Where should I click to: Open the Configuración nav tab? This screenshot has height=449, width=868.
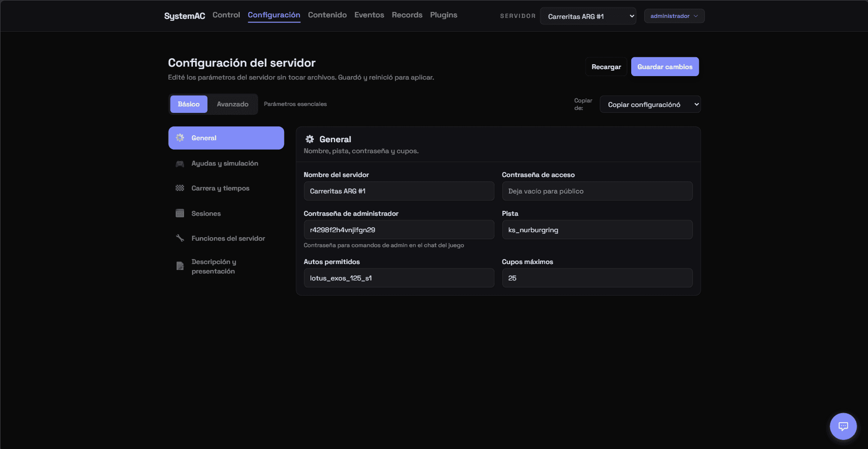click(274, 15)
